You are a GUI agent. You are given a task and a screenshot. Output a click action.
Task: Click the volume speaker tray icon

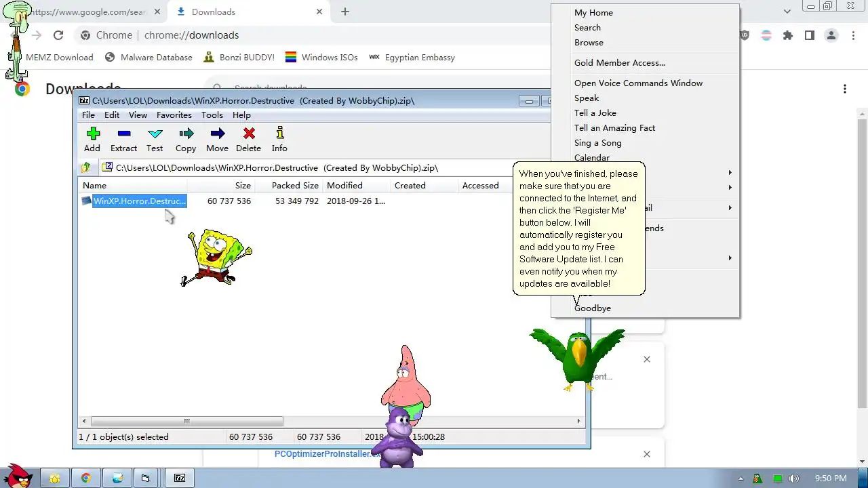tap(794, 479)
